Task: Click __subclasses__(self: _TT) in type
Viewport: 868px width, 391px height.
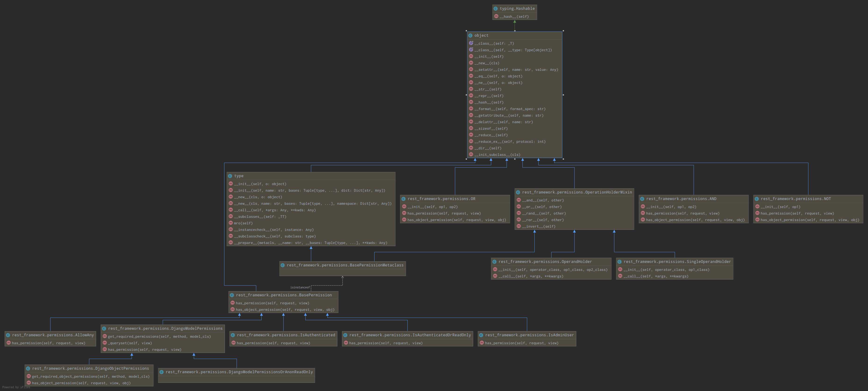Action: 260,217
